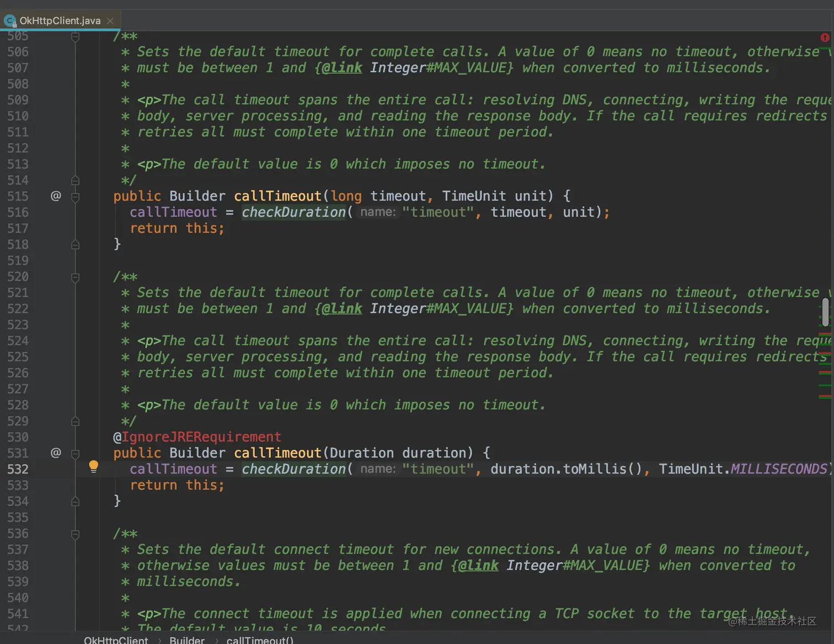Click callTimeout() in the breadcrumb bar
Viewport: 834px width, 644px height.
click(260, 640)
